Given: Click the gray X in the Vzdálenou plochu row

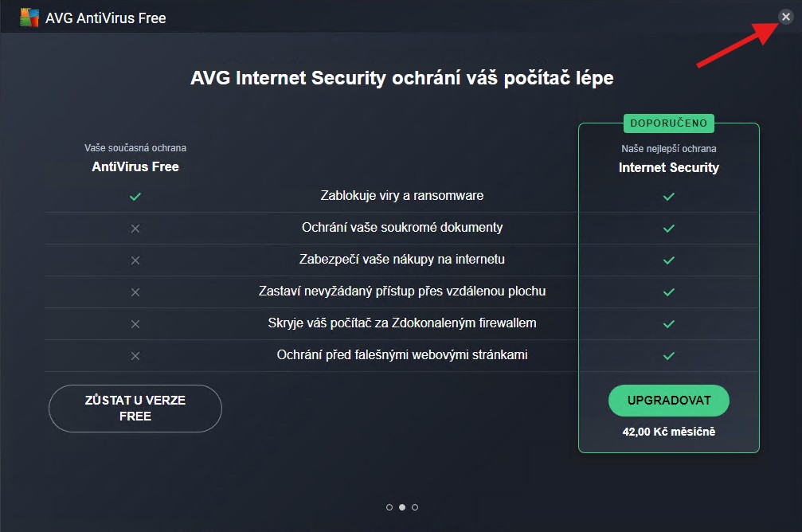Looking at the screenshot, I should [135, 291].
